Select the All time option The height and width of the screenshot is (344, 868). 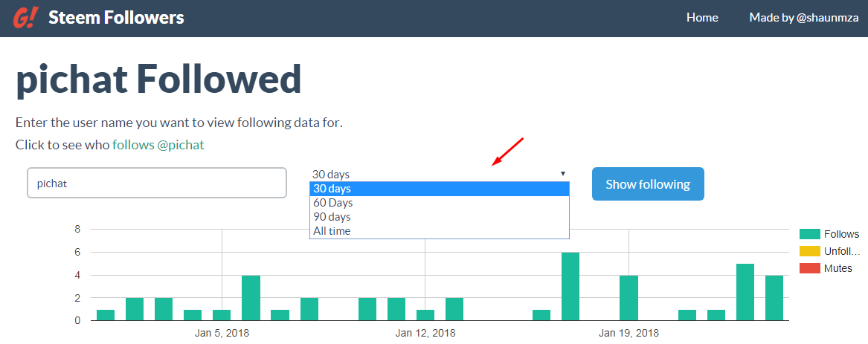pos(440,230)
